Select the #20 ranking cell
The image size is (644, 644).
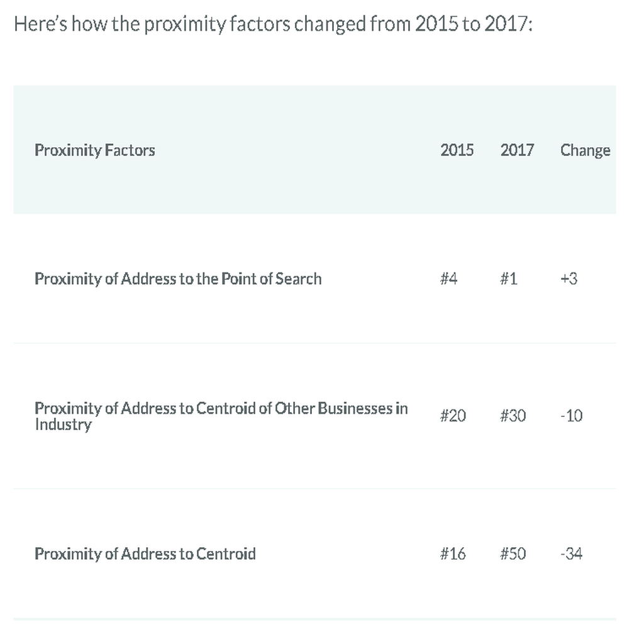click(453, 416)
